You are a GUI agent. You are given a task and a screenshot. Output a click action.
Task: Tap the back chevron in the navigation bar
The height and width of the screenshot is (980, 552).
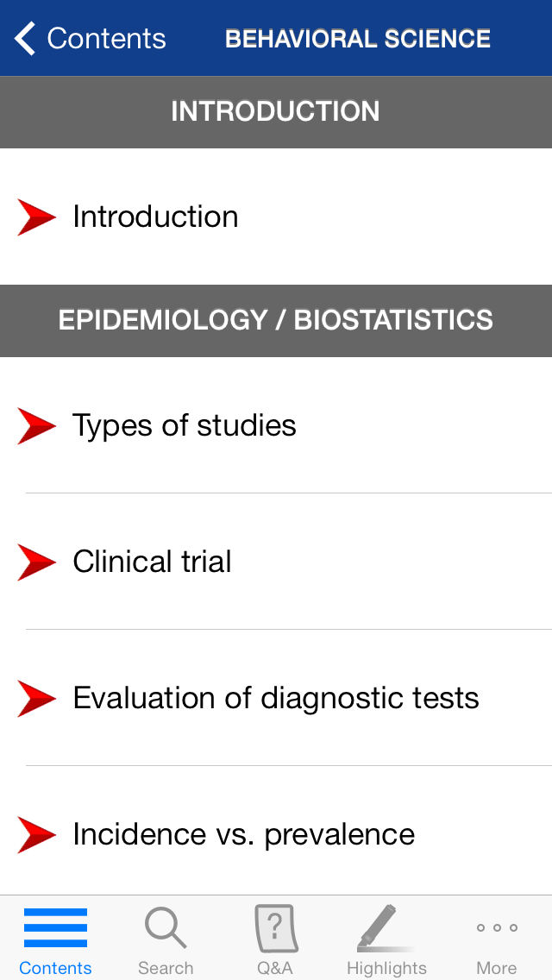click(23, 38)
